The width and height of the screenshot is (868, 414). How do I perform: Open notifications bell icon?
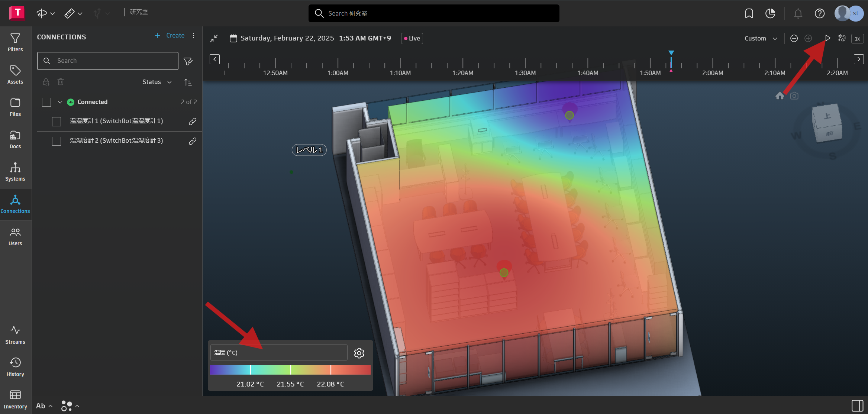(x=798, y=14)
